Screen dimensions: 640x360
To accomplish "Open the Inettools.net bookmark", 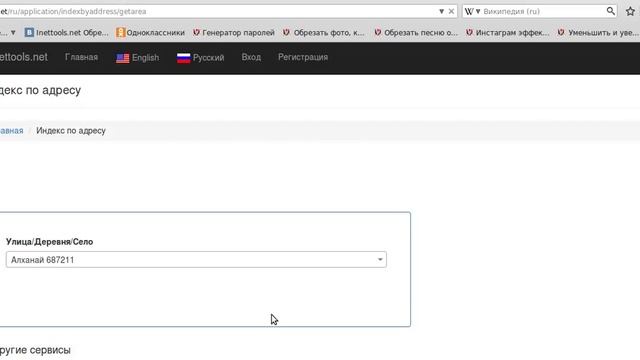I will [67, 33].
